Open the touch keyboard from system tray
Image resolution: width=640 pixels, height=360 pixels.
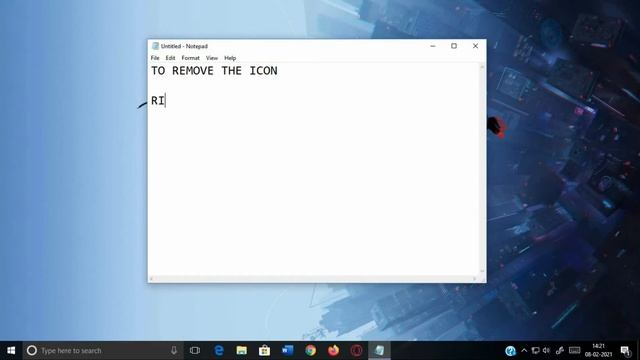574,350
